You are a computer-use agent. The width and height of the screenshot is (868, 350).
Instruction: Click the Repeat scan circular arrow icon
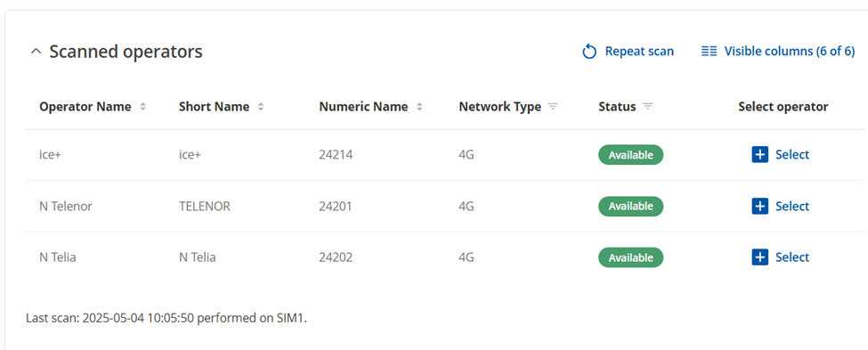pos(589,52)
